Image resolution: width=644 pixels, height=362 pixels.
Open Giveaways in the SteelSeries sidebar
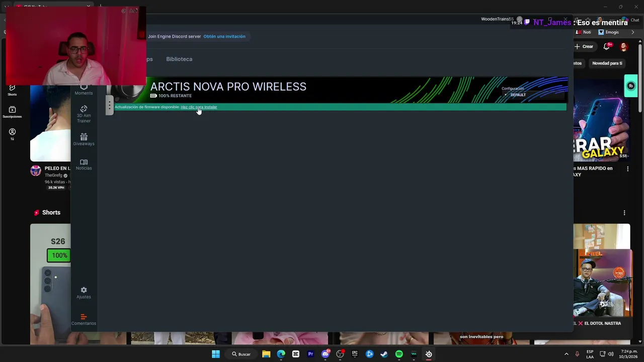click(x=84, y=139)
